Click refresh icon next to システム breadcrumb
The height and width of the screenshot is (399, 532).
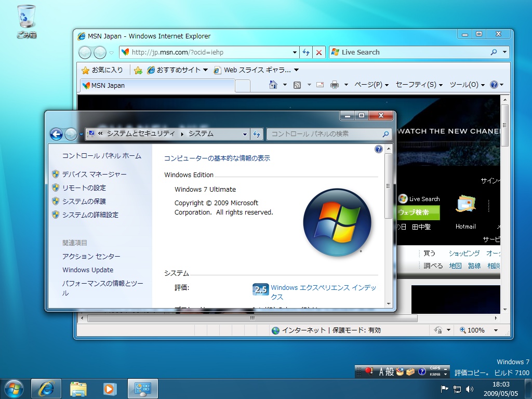(x=257, y=134)
